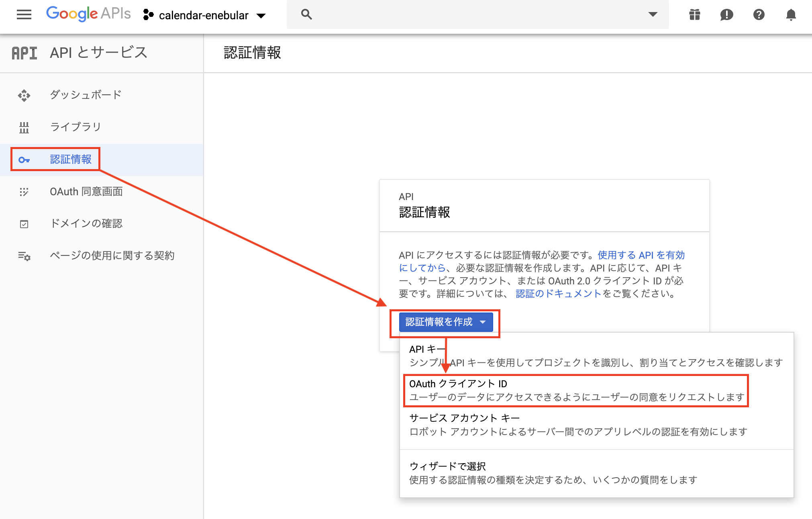Choose ウィザードで選択 from the menu
This screenshot has height=519, width=812.
point(596,473)
